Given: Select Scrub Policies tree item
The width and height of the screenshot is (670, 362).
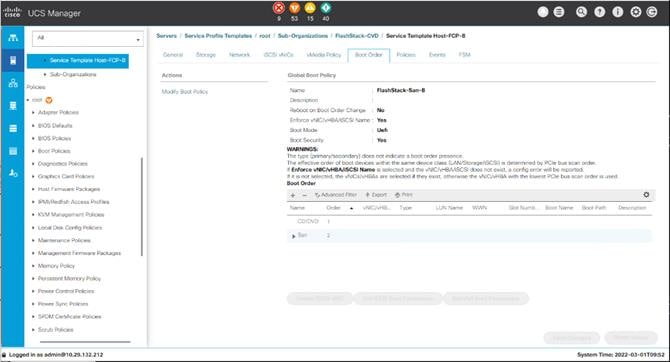Looking at the screenshot, I should 56,330.
